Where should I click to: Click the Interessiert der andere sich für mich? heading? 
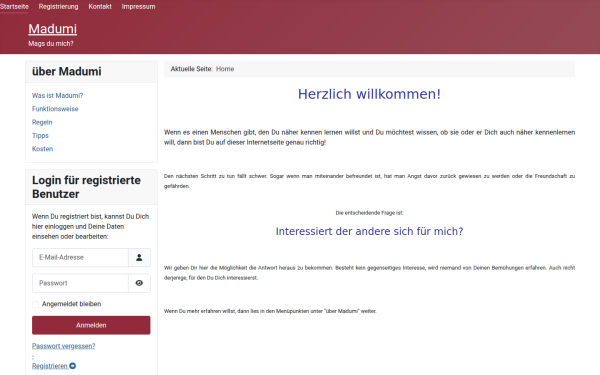point(369,232)
